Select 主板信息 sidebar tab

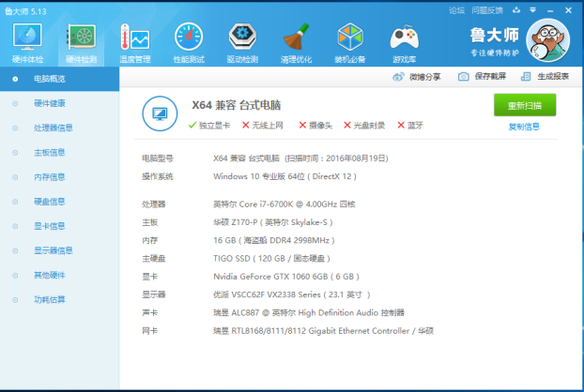[x=59, y=153]
